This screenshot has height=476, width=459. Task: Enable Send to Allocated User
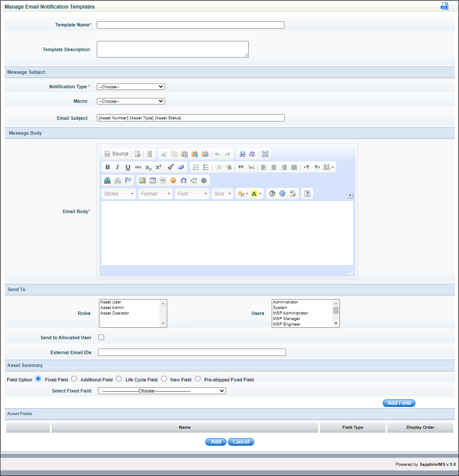click(101, 337)
